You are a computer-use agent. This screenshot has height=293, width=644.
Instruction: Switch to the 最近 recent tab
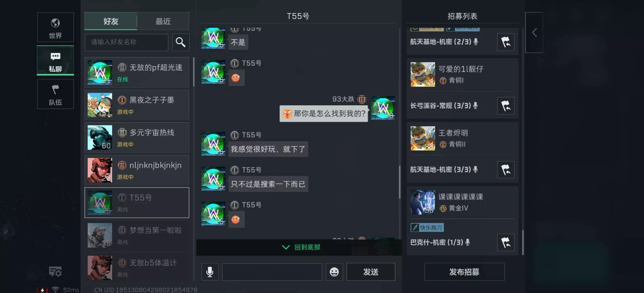click(163, 21)
